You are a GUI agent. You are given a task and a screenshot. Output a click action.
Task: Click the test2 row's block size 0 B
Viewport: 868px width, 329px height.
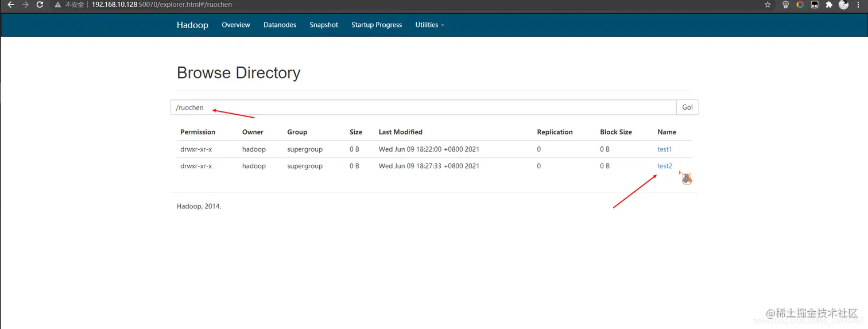605,166
